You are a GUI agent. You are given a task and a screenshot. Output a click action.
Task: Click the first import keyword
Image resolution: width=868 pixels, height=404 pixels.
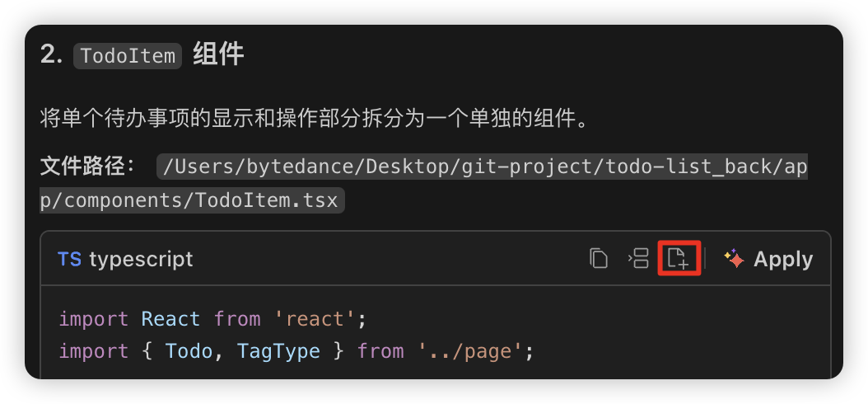[x=94, y=319]
